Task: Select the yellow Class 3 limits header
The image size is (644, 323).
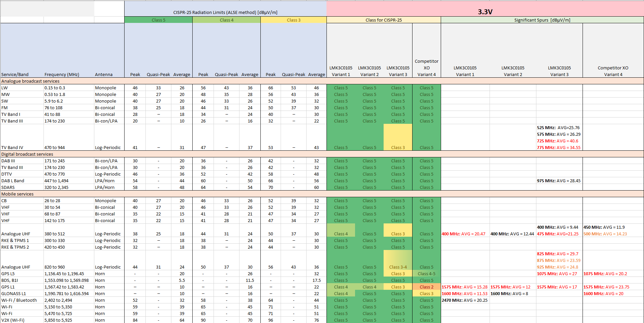Action: pyautogui.click(x=294, y=20)
